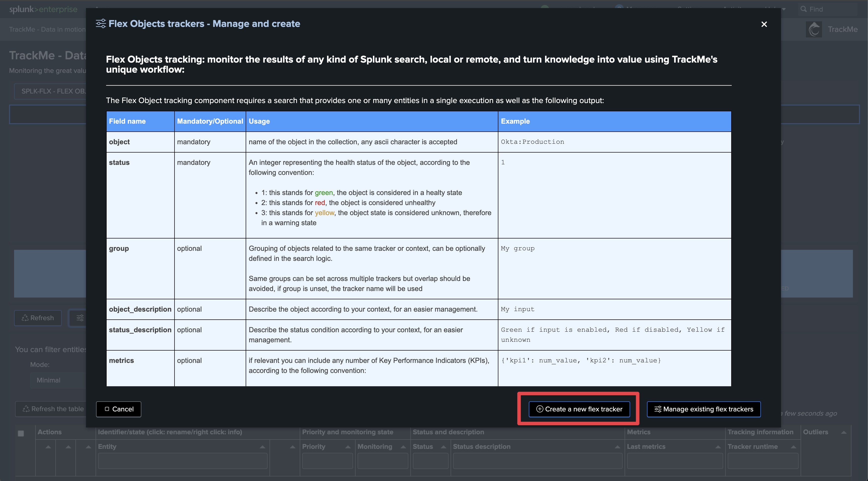Image resolution: width=868 pixels, height=481 pixels.
Task: Click the recycle icon on Refresh button
Action: pos(25,318)
